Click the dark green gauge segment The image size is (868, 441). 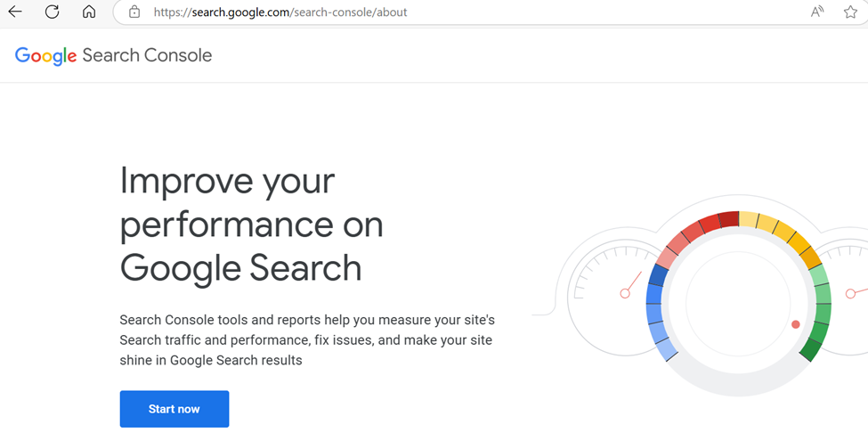[811, 349]
